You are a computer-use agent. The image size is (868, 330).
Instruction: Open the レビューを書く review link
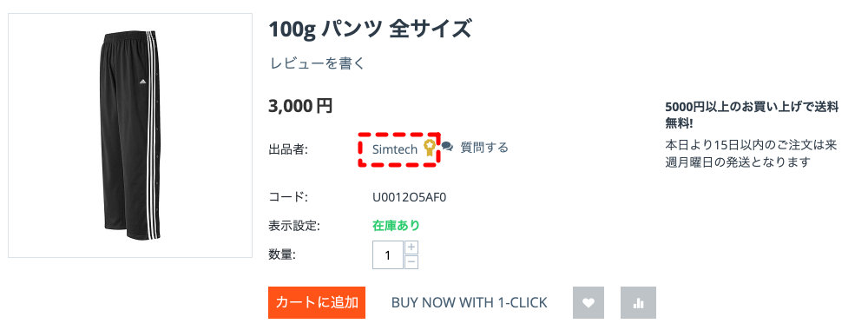coord(318,63)
